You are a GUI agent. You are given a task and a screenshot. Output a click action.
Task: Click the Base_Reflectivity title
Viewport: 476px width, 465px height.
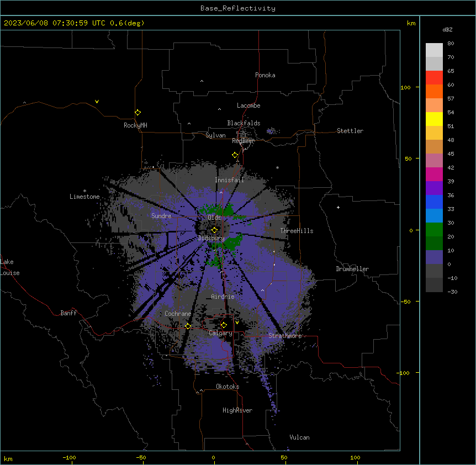click(238, 8)
